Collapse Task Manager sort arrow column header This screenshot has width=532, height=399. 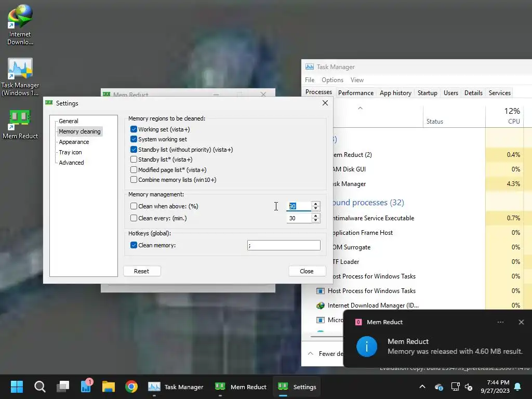pyautogui.click(x=361, y=108)
